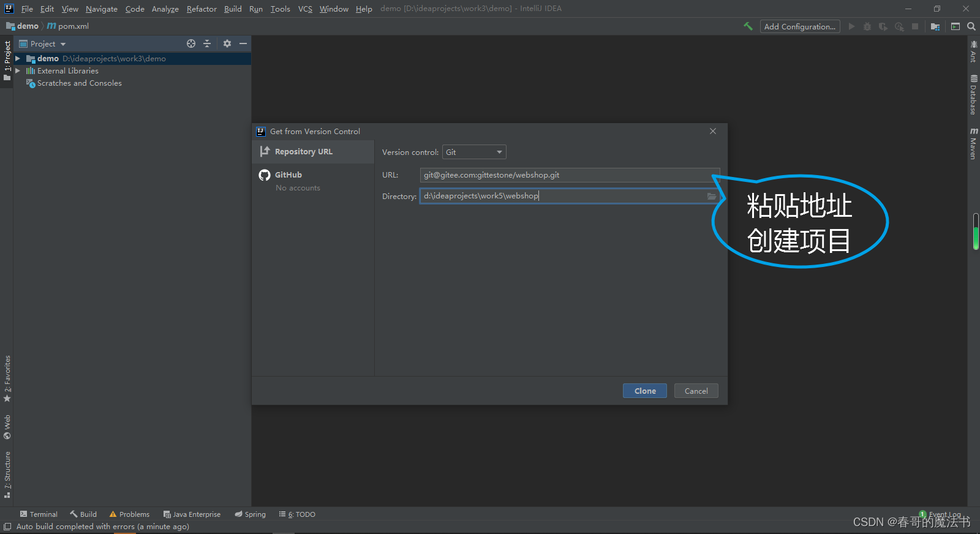The image size is (980, 534).
Task: Toggle the 1: Project side tab
Action: [7, 61]
